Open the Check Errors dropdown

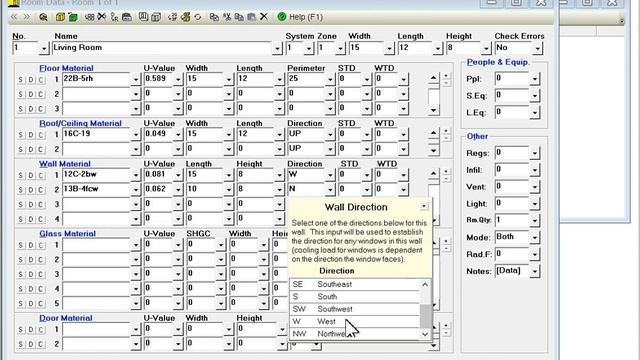click(538, 48)
